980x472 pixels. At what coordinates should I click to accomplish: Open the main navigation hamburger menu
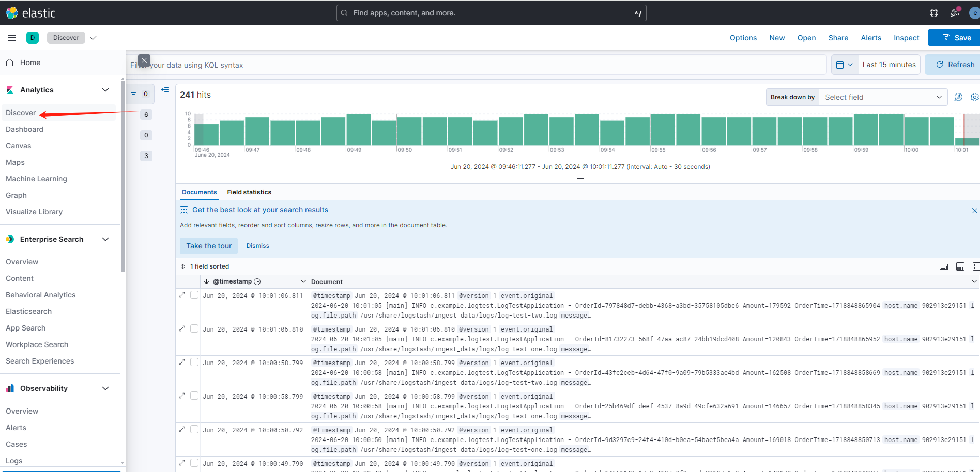click(11, 37)
